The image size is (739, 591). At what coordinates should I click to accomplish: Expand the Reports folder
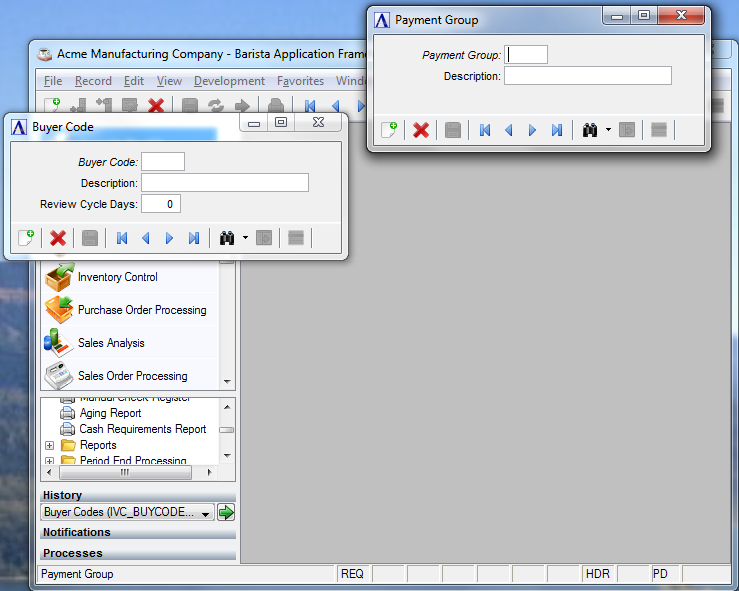tap(49, 445)
